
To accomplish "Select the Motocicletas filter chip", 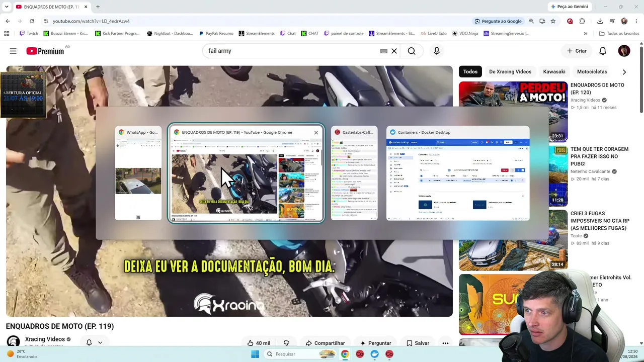I will click(x=592, y=71).
